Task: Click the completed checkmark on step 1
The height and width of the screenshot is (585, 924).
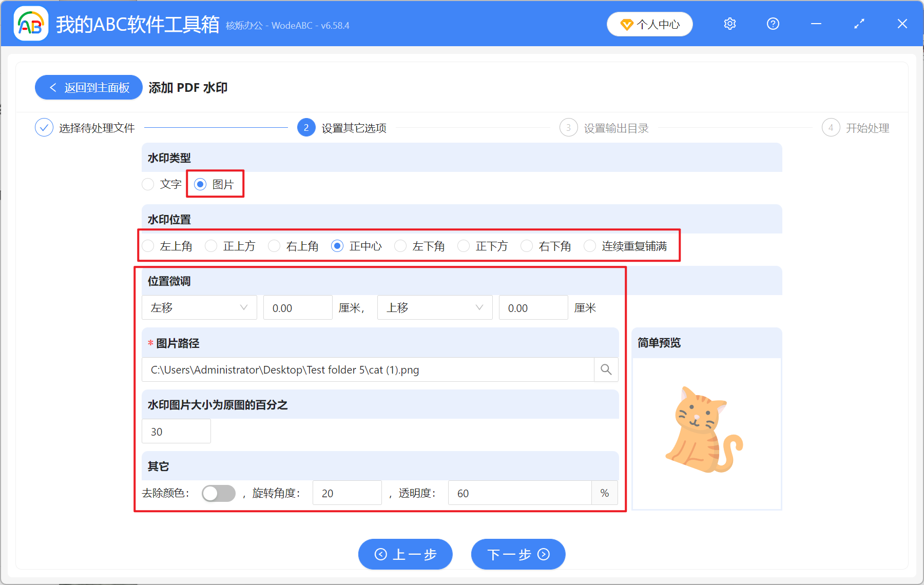Action: 44,127
